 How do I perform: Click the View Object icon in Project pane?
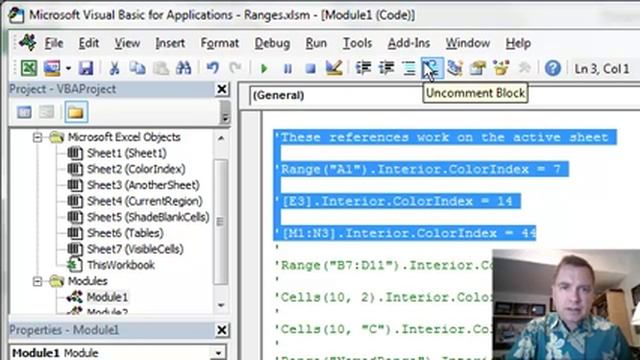click(x=47, y=112)
